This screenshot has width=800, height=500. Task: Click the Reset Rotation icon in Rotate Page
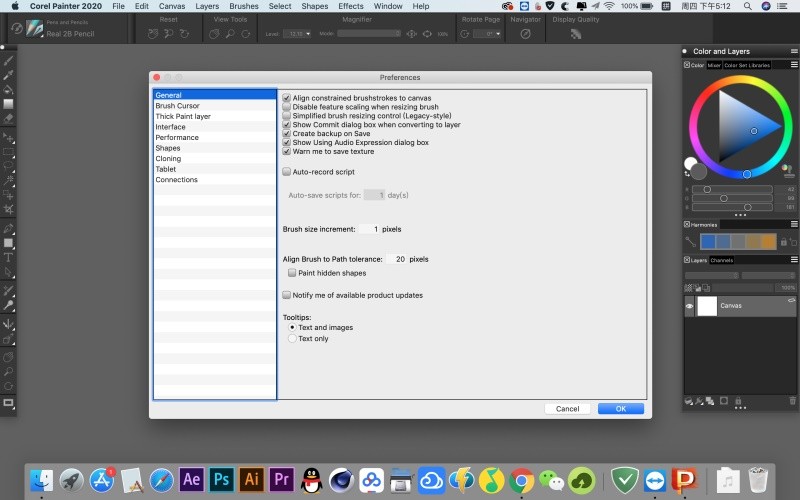464,34
